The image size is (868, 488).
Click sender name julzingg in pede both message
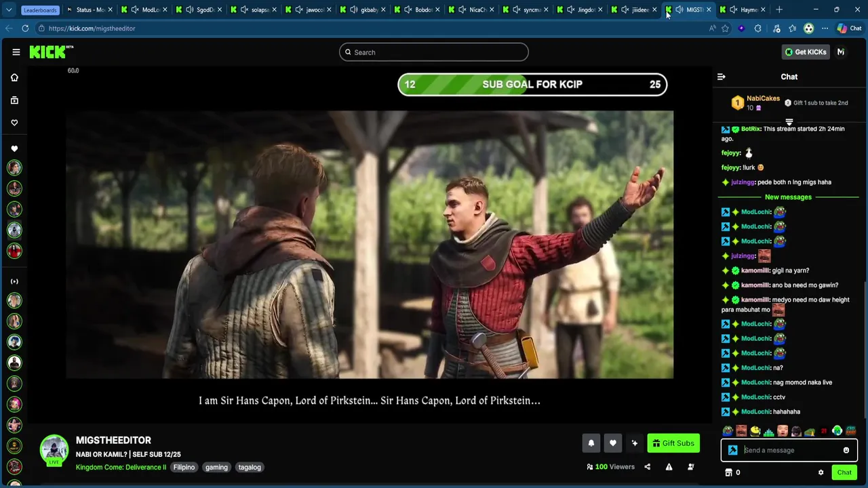pyautogui.click(x=743, y=182)
